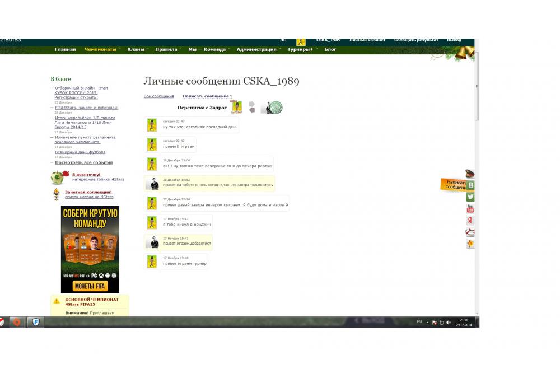Expand the 'Чемпионаты' menu

102,49
